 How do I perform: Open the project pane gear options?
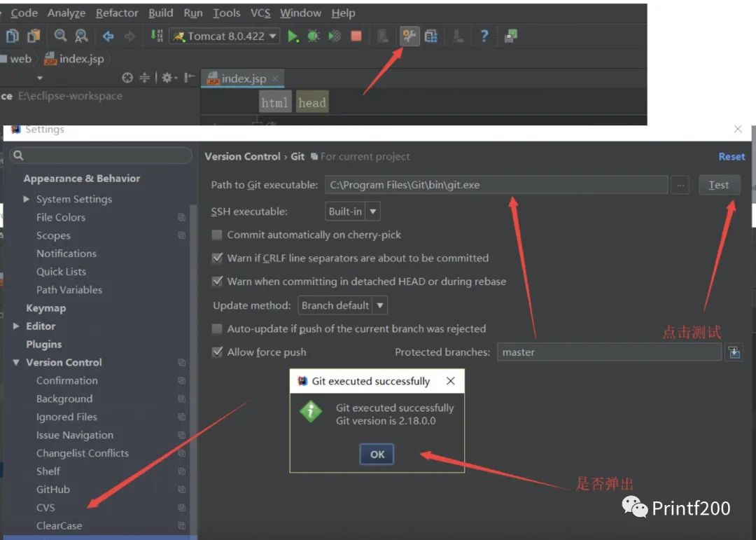point(169,78)
